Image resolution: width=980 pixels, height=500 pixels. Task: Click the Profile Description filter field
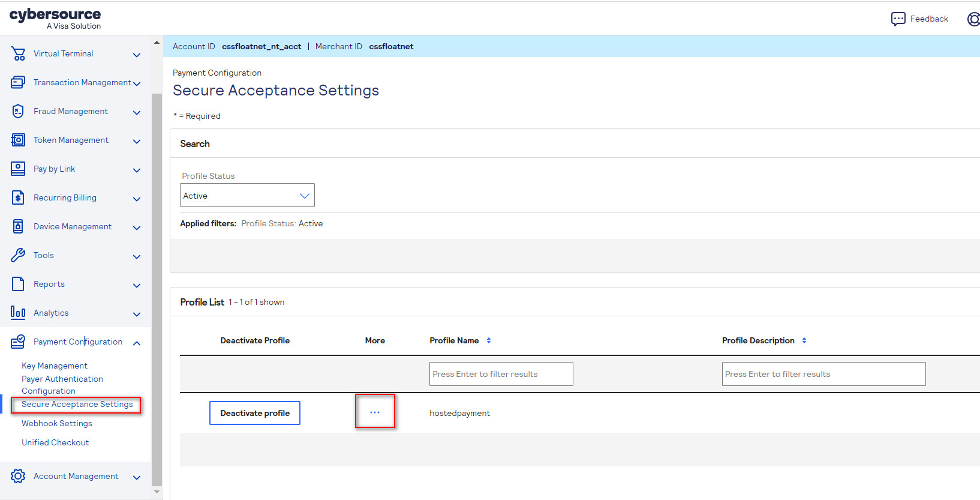pyautogui.click(x=824, y=374)
